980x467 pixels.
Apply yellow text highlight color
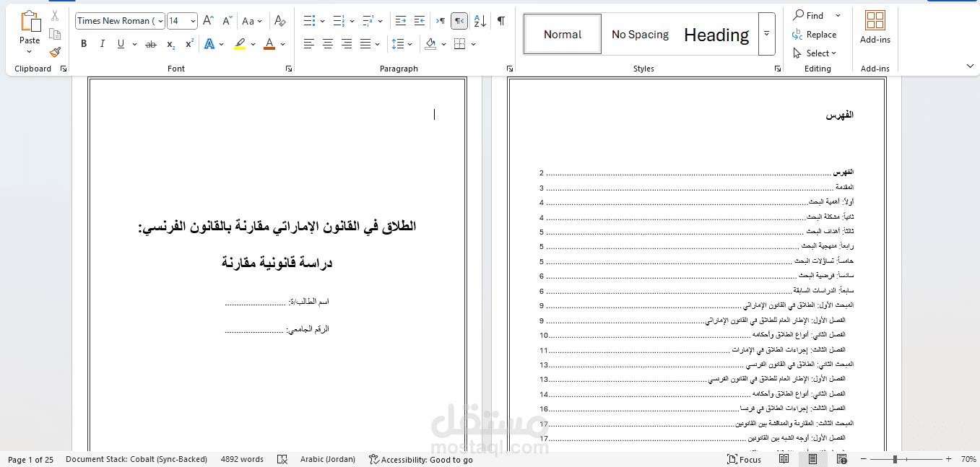coord(240,44)
